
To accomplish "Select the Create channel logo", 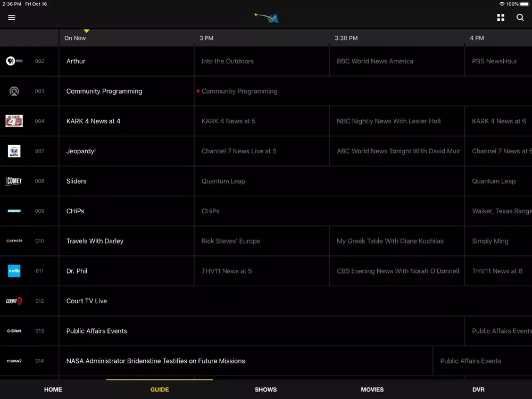I will [14, 240].
